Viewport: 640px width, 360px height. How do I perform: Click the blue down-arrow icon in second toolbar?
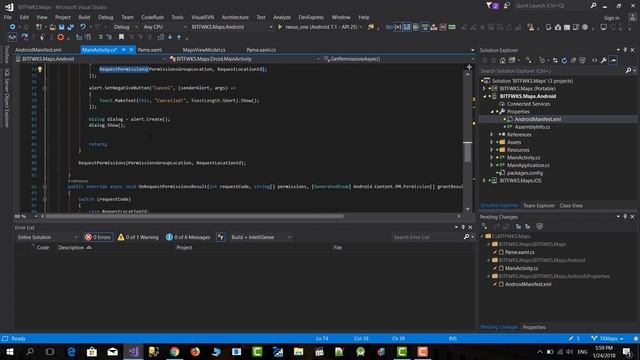(x=170, y=37)
